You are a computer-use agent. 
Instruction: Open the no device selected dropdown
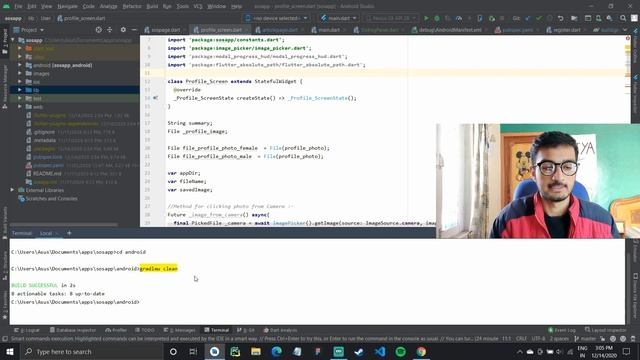276,18
